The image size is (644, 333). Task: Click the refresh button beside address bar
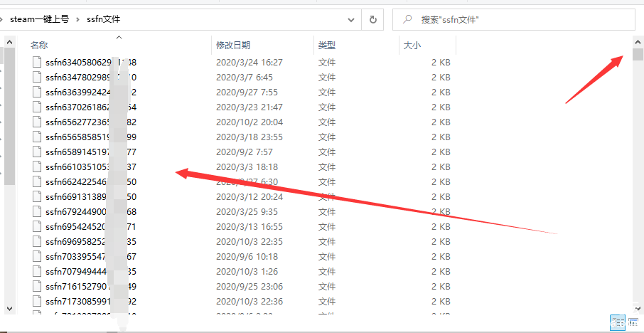point(372,20)
